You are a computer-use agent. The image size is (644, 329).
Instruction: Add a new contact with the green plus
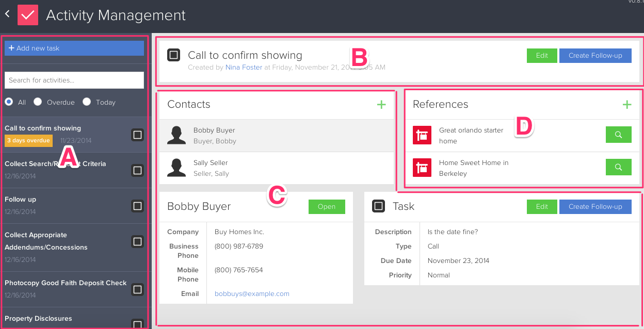pos(381,104)
